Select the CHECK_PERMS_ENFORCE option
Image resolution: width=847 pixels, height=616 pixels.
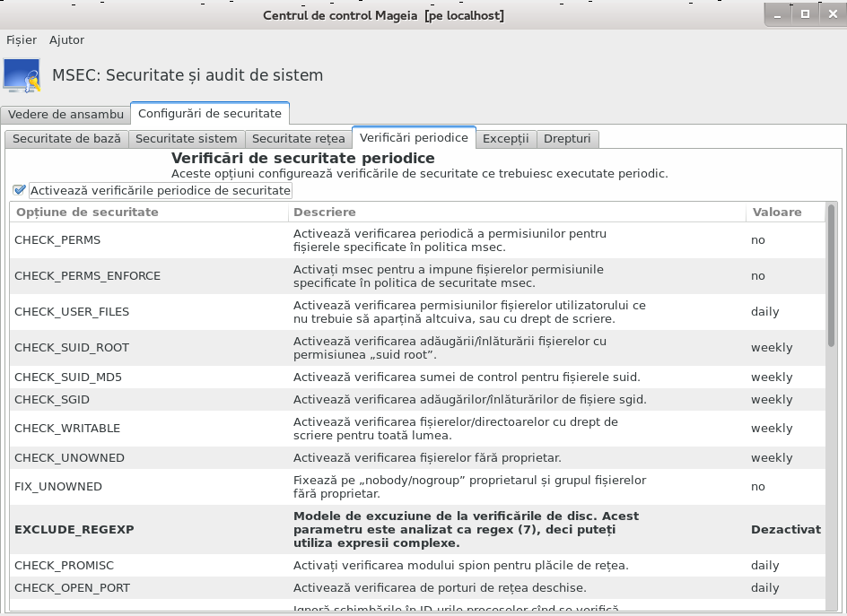point(417,276)
